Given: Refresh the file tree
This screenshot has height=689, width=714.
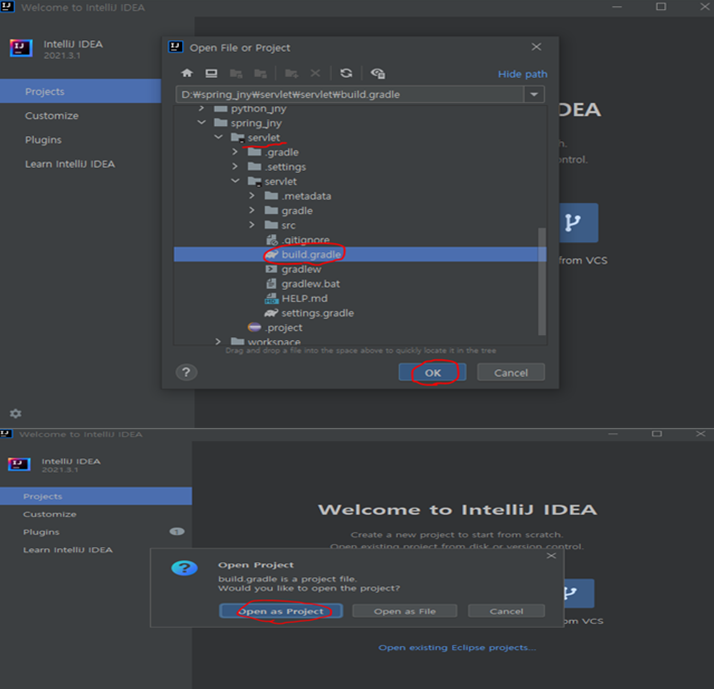Looking at the screenshot, I should pyautogui.click(x=346, y=73).
